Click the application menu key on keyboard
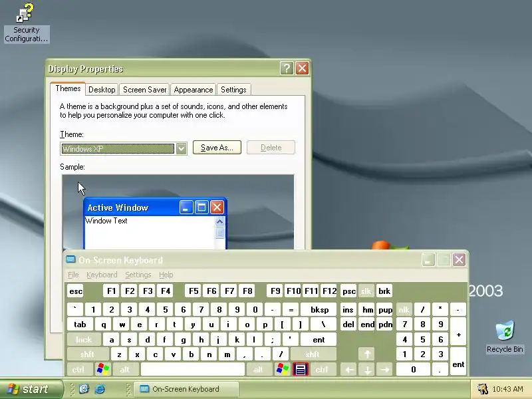 (301, 369)
